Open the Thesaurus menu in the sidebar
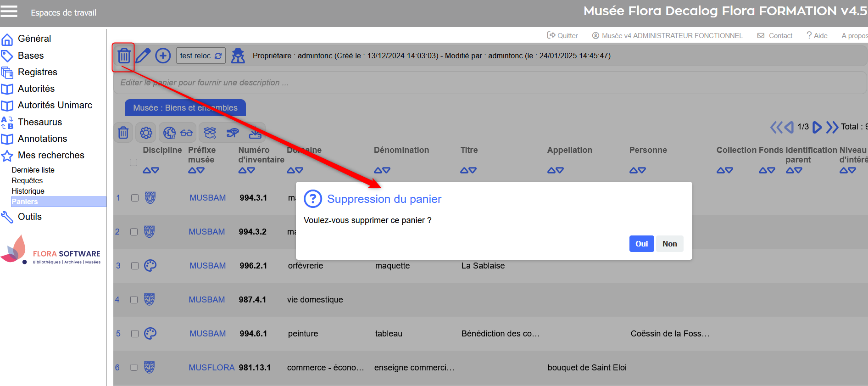The height and width of the screenshot is (386, 868). [39, 122]
